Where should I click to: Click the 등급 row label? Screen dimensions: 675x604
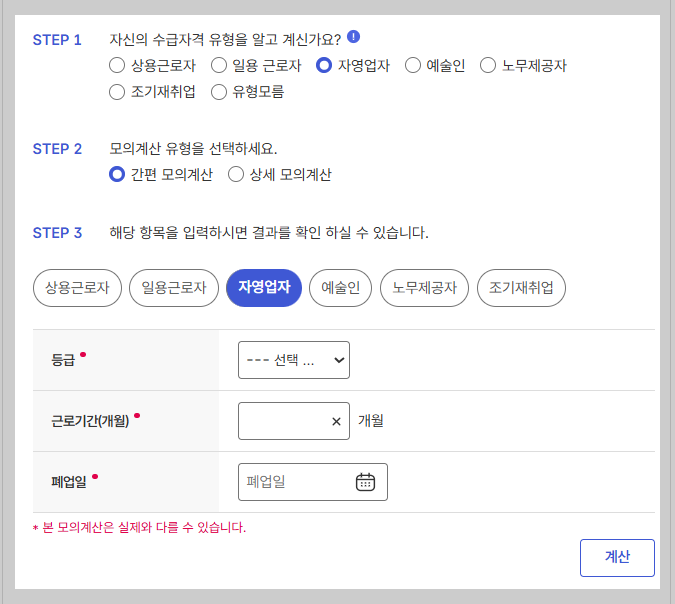click(63, 360)
